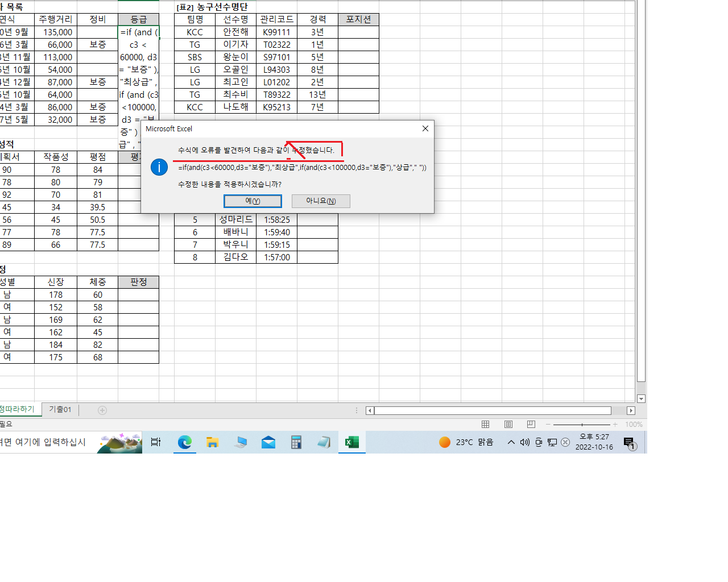Open Calculator from the taskbar
The height and width of the screenshot is (582, 728).
point(296,442)
